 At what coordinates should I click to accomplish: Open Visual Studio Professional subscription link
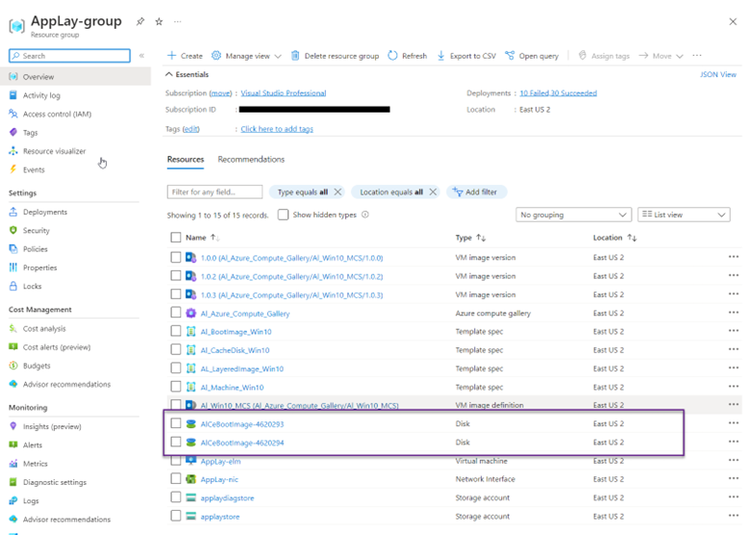(283, 93)
